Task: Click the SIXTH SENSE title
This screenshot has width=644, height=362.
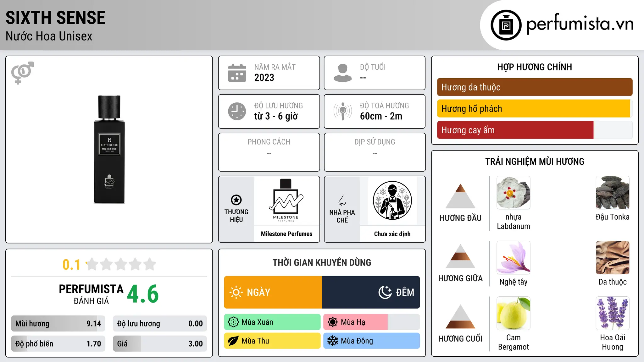Action: pos(55,18)
